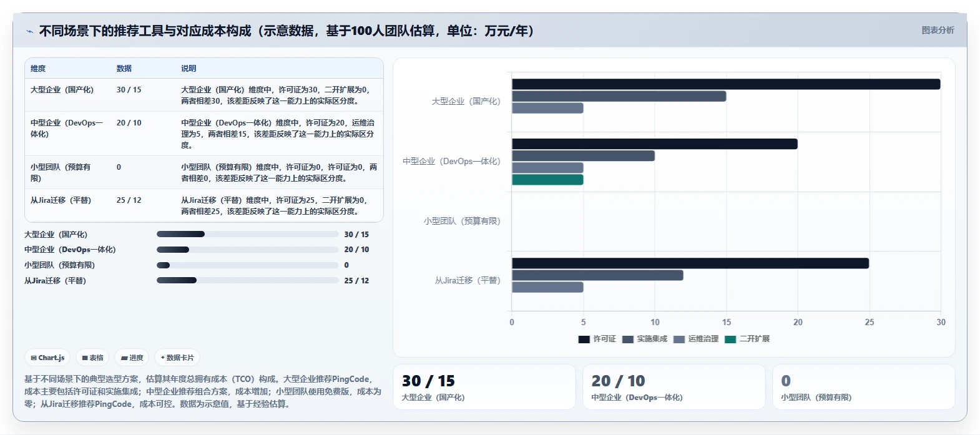Click the 小型团队 row explanation text

279,172
